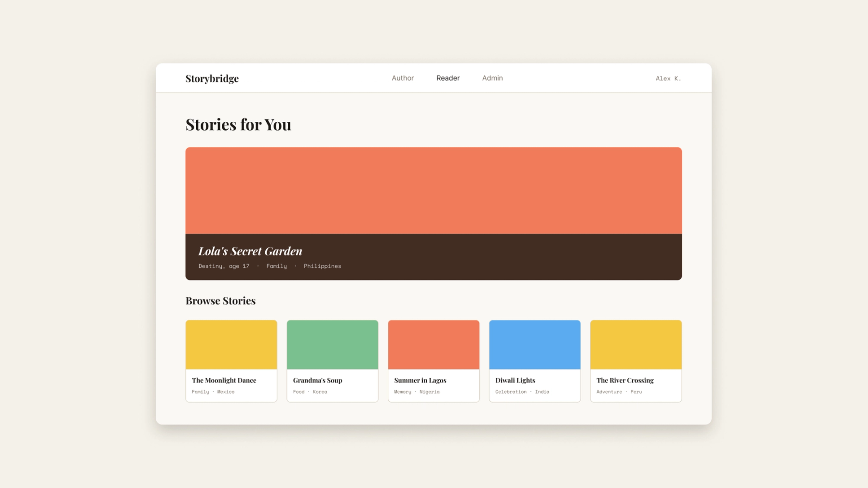
Task: Open the Alex K. user profile
Action: coord(668,79)
